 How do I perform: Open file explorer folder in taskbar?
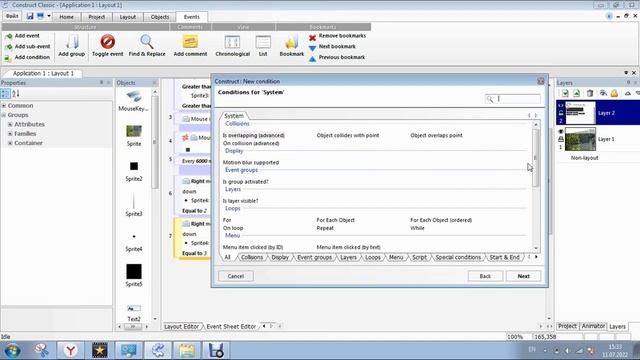pos(187,350)
